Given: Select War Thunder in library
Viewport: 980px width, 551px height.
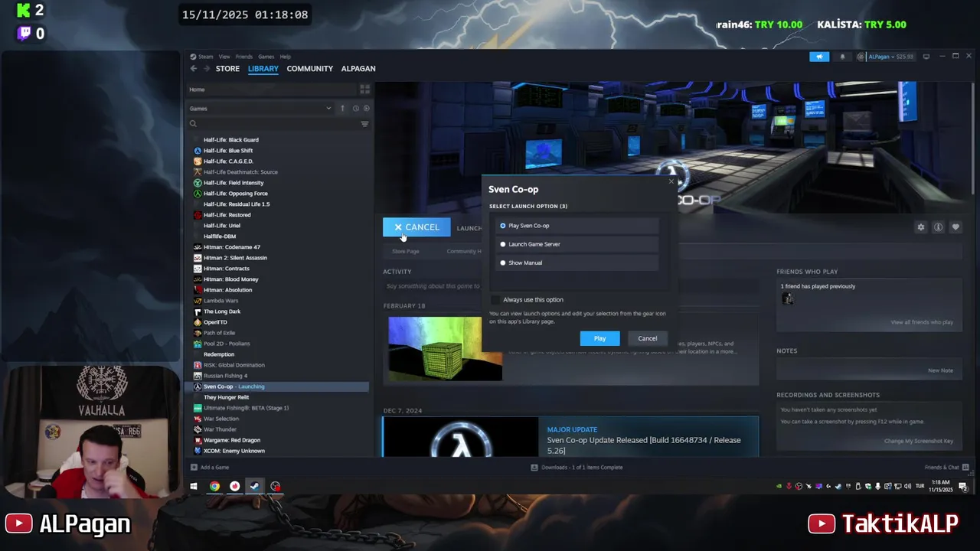Looking at the screenshot, I should tap(220, 429).
